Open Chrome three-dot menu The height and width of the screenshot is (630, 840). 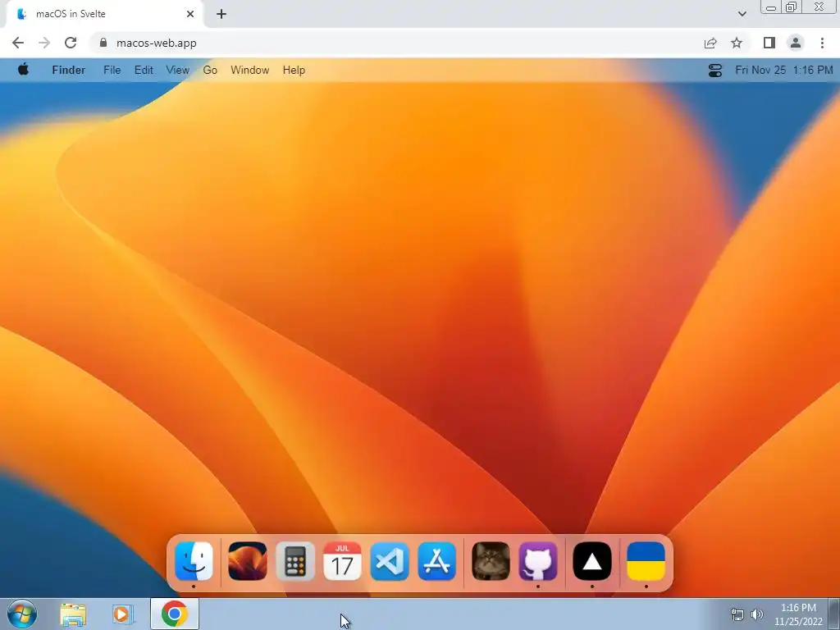(822, 43)
